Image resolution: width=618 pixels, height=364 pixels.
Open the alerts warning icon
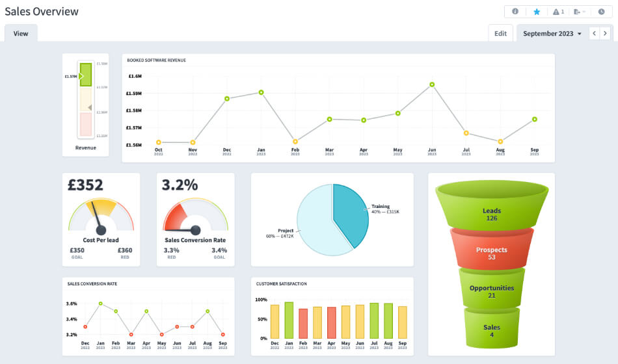point(558,12)
